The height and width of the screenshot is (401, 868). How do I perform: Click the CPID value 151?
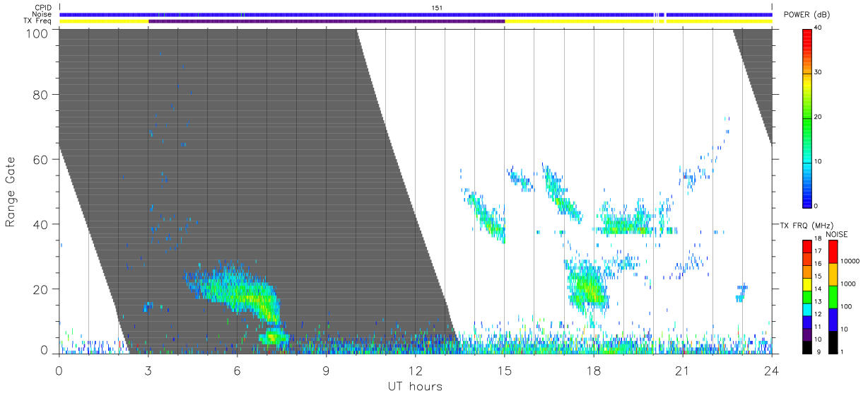[437, 8]
